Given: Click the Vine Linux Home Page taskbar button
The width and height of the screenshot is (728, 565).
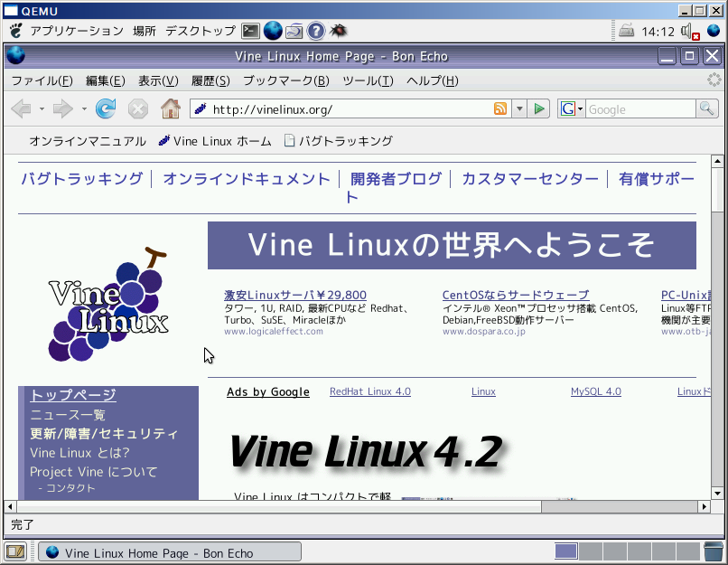Looking at the screenshot, I should coord(170,552).
